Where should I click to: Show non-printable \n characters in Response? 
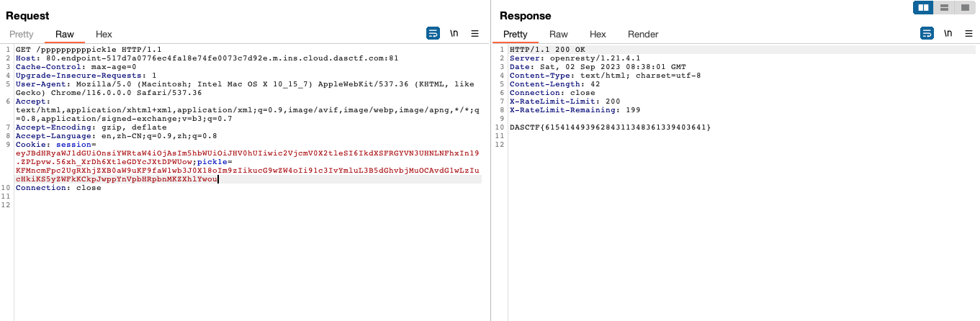(948, 33)
